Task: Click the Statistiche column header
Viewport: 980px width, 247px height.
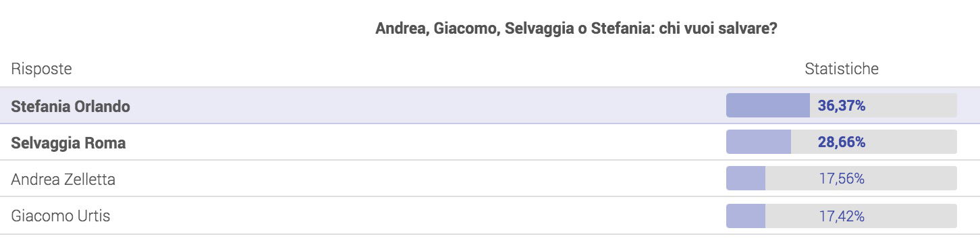Action: click(842, 69)
